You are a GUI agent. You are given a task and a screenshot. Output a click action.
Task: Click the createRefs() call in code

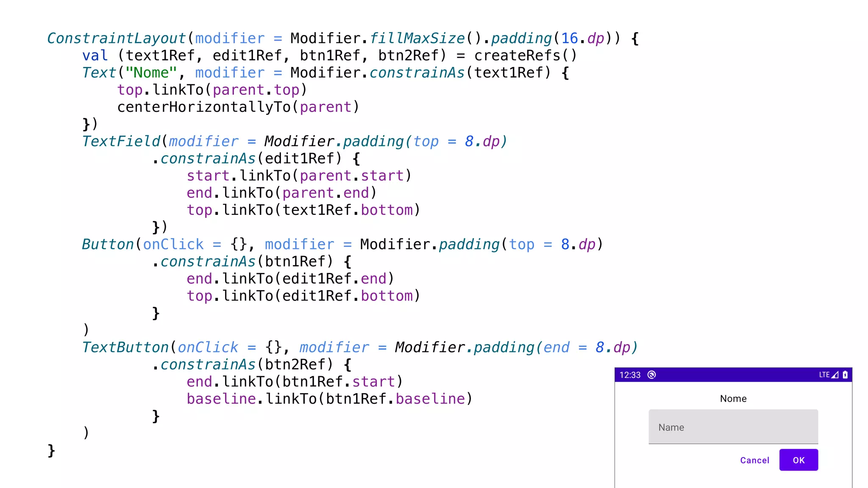[525, 55]
